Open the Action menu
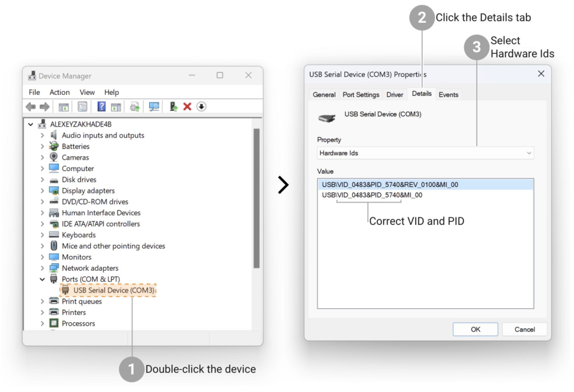The width and height of the screenshot is (574, 392). (59, 92)
